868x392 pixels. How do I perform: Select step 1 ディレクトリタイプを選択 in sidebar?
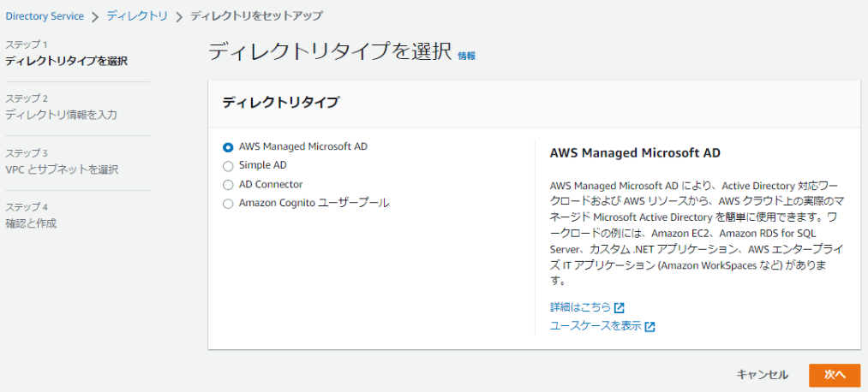click(67, 61)
